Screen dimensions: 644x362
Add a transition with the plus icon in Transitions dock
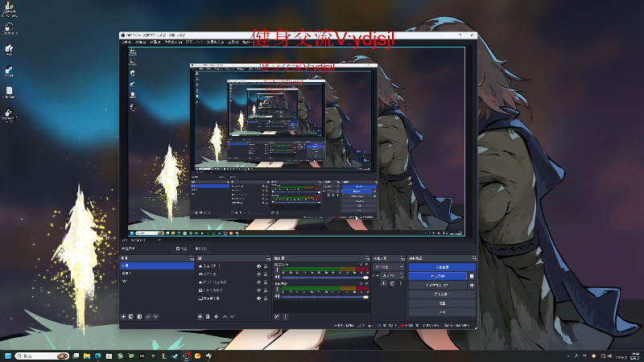[x=384, y=283]
